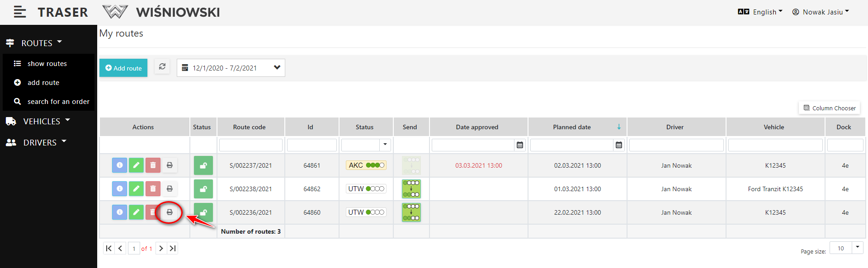The image size is (868, 268).
Task: Click the Route code filter field
Action: coord(251,145)
